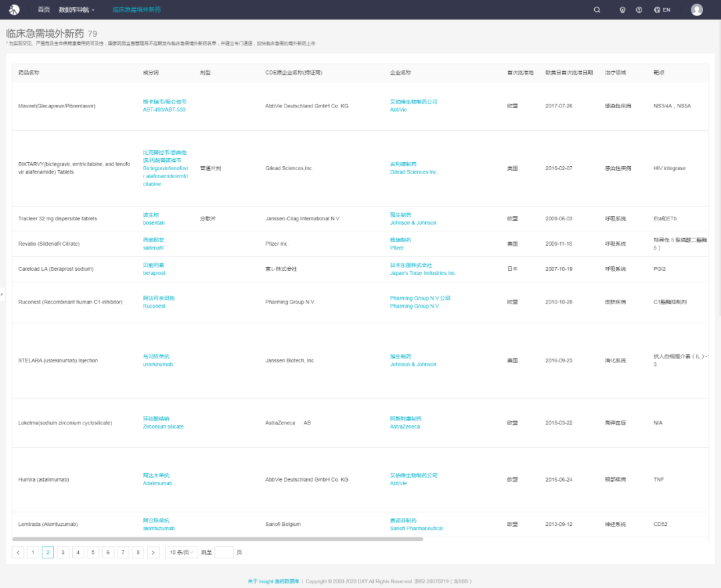Select the 临床急需境外新药 tab
The width and height of the screenshot is (721, 588).
pos(137,9)
